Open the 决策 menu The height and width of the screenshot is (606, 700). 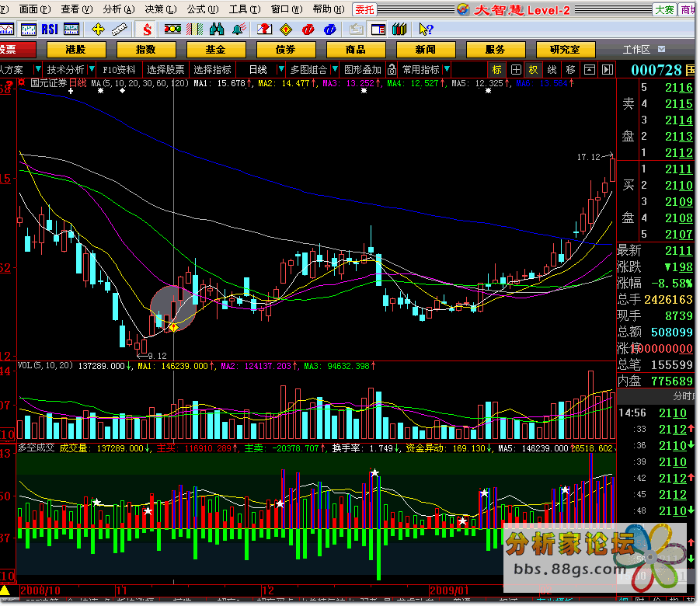[161, 9]
